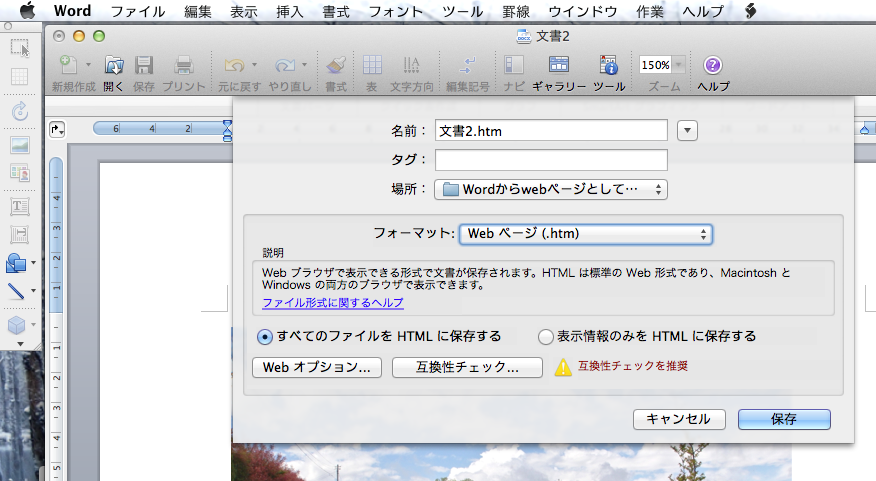The image size is (876, 481).
Task: Expand the save dialog with the arrow button
Action: (x=687, y=131)
